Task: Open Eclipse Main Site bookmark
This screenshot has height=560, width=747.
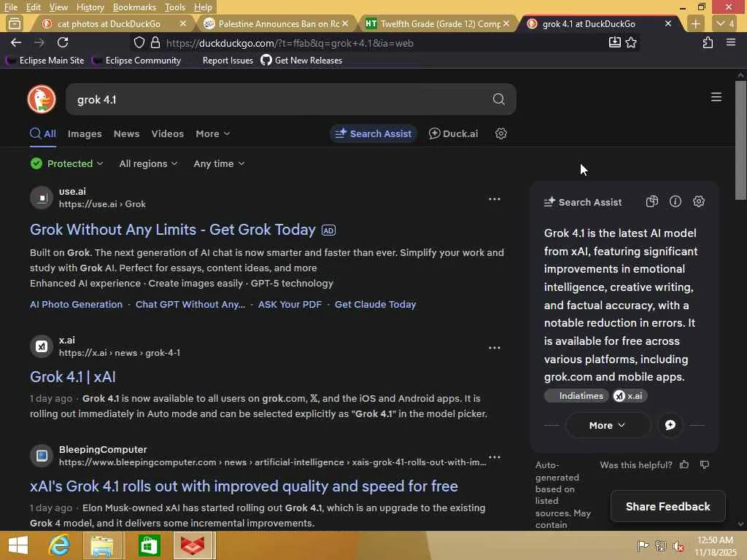Action: (x=44, y=61)
